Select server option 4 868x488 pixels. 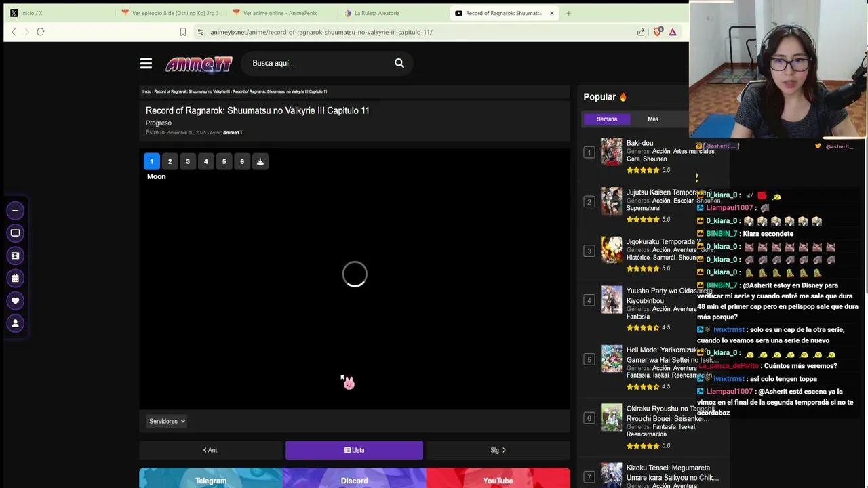tap(206, 161)
